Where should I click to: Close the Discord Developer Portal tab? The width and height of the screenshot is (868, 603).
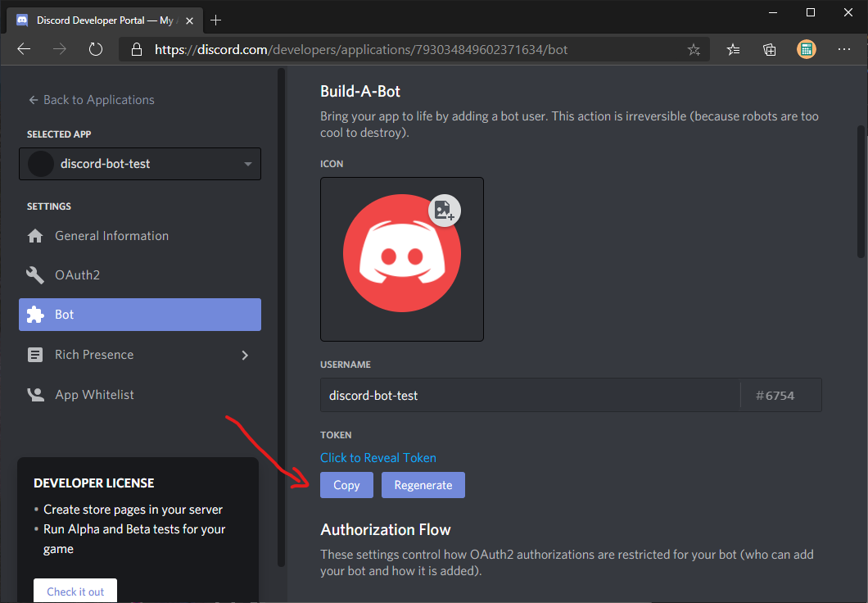tap(189, 20)
